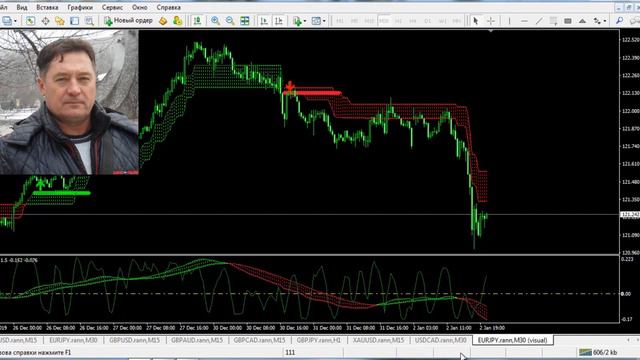Screen dimensions: 640x360
Task: Select the EURJPY.rann,M30 (visual) tab
Action: 513,340
